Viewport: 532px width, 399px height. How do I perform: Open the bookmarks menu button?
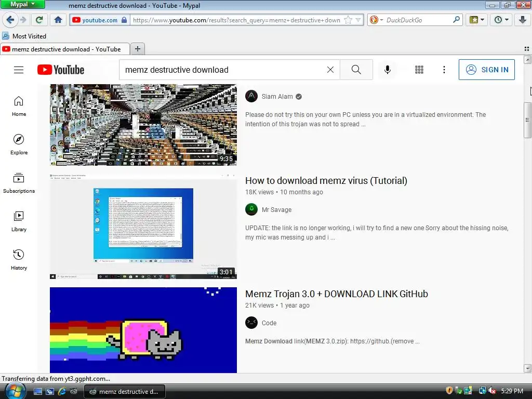(x=477, y=20)
